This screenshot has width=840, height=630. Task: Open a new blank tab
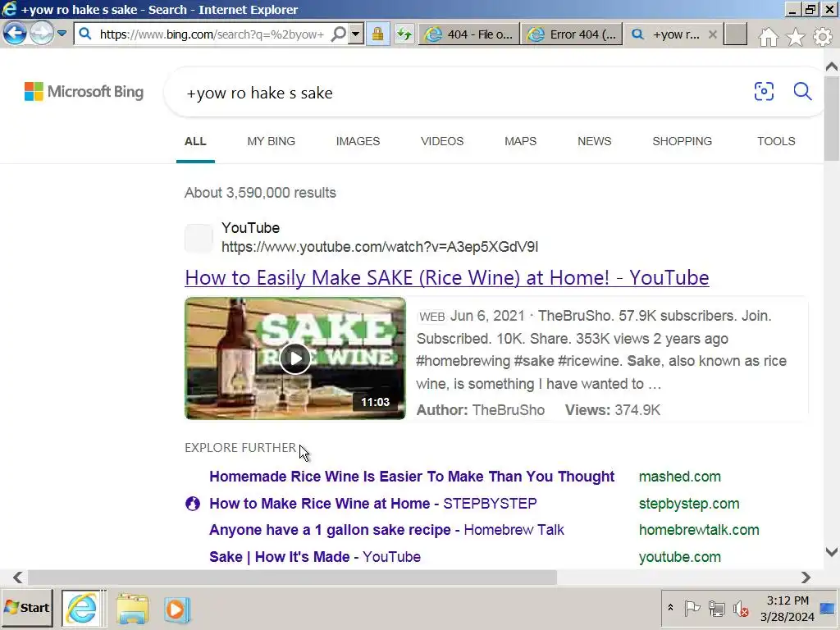[736, 34]
